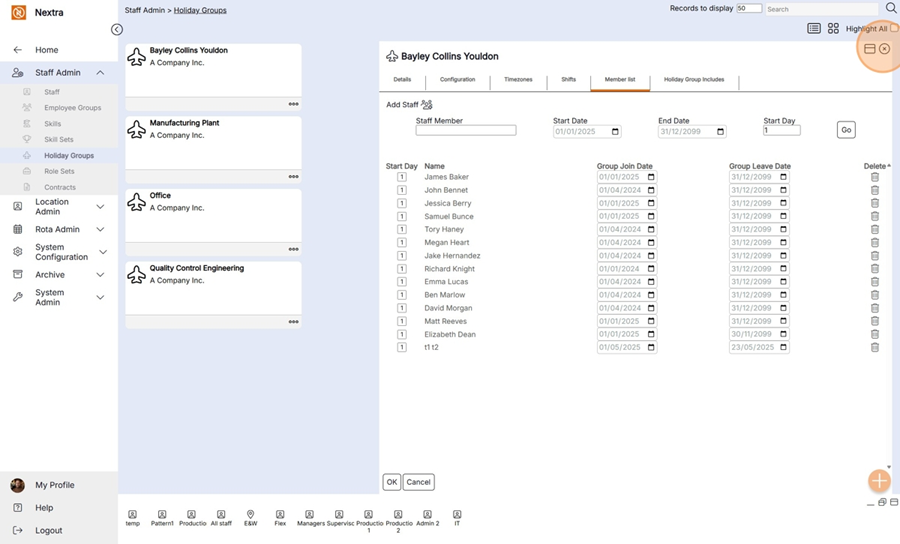This screenshot has width=900, height=544.
Task: Open My Profile
Action: point(55,485)
